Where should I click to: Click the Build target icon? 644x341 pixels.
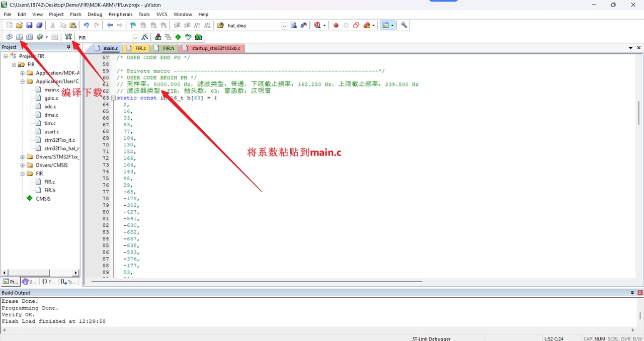coord(19,37)
